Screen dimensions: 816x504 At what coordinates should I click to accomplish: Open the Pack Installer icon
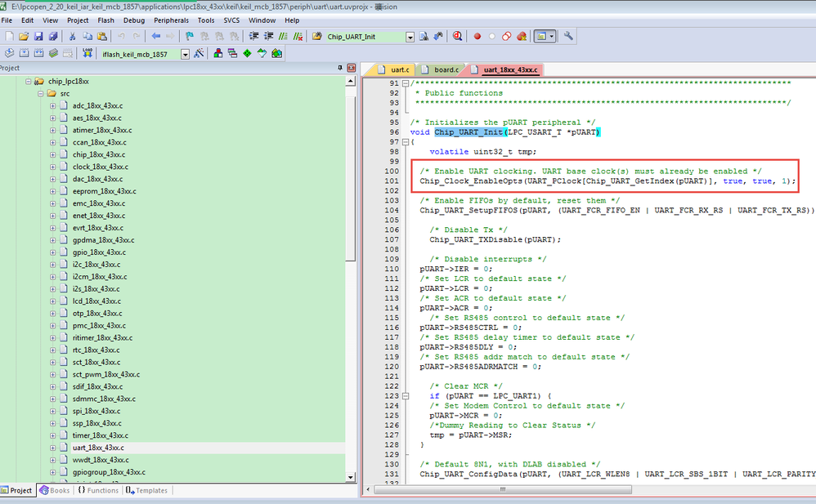[x=277, y=54]
